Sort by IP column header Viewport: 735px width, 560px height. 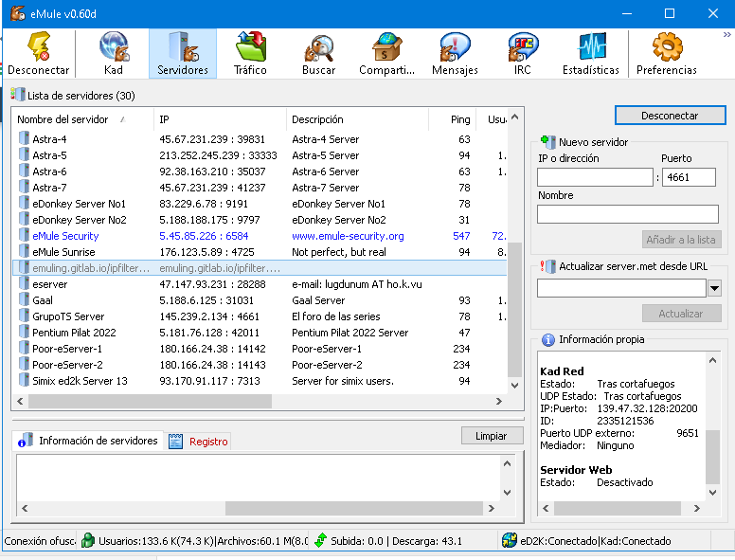(220, 119)
